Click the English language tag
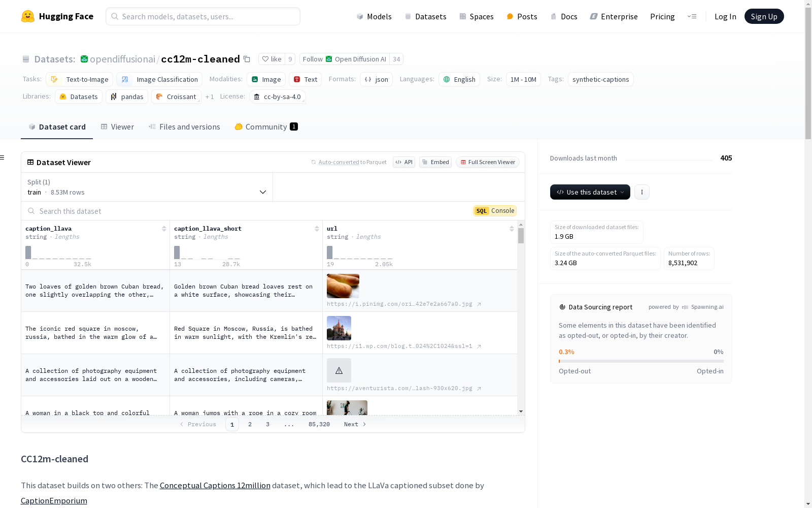 point(459,79)
